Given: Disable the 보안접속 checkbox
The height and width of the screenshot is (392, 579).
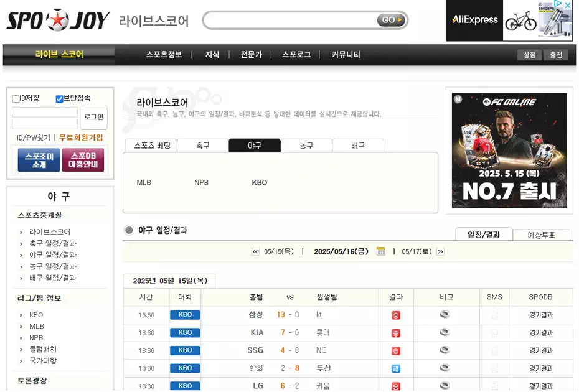Looking at the screenshot, I should [59, 99].
